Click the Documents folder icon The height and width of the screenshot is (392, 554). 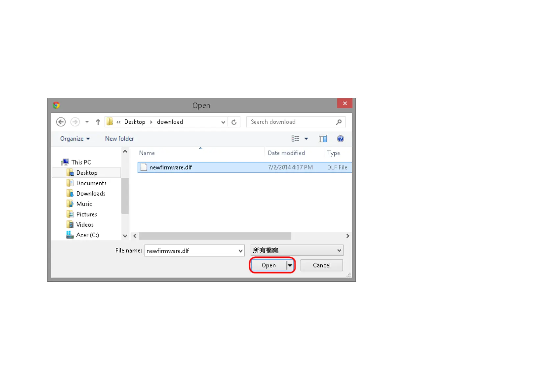[70, 183]
